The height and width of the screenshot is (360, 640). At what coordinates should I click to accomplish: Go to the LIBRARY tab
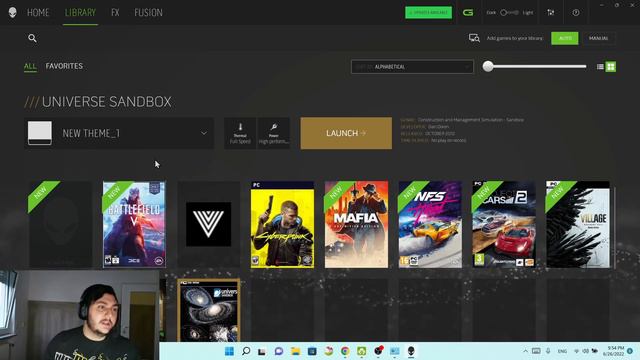pos(80,13)
